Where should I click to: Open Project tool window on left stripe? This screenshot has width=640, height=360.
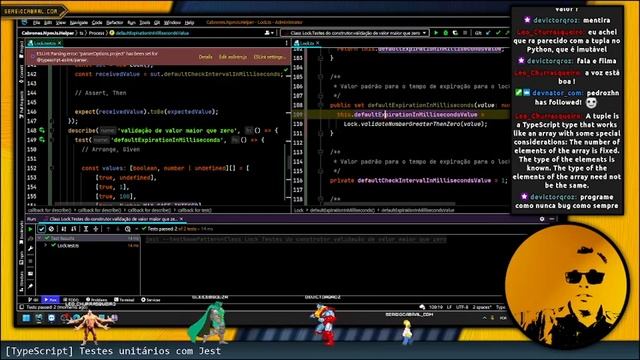pyautogui.click(x=21, y=49)
